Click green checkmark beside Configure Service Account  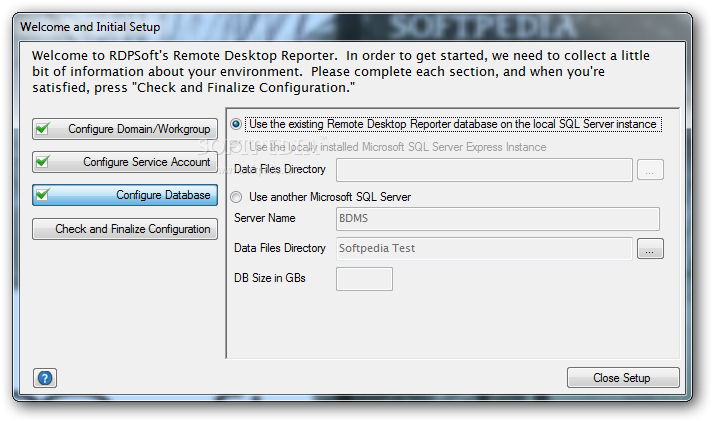(43, 161)
